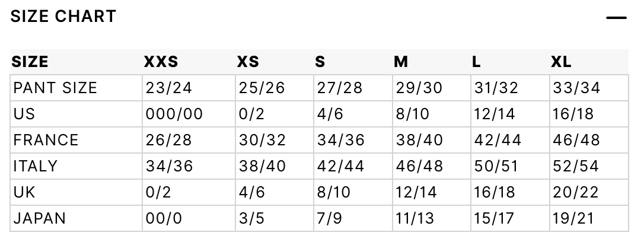Screen dimensions: 644x242
Task: Select the XS column header
Action: point(248,62)
